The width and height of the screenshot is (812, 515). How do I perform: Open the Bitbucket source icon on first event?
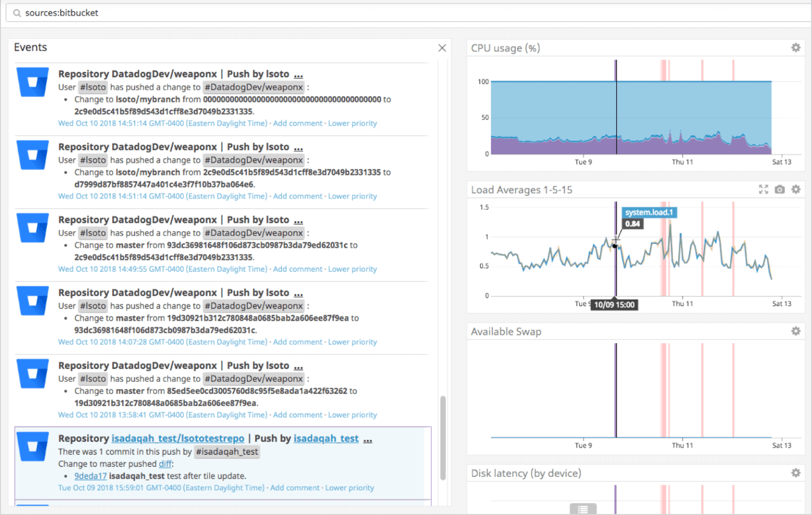pyautogui.click(x=32, y=82)
